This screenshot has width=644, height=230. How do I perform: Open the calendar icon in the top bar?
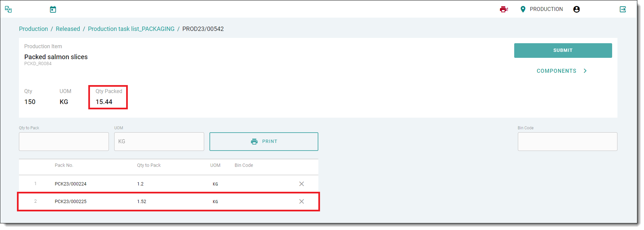pyautogui.click(x=53, y=9)
